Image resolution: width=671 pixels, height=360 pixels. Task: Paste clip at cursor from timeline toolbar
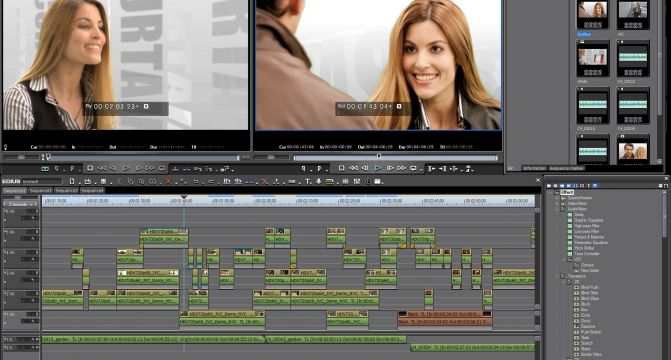[141, 181]
